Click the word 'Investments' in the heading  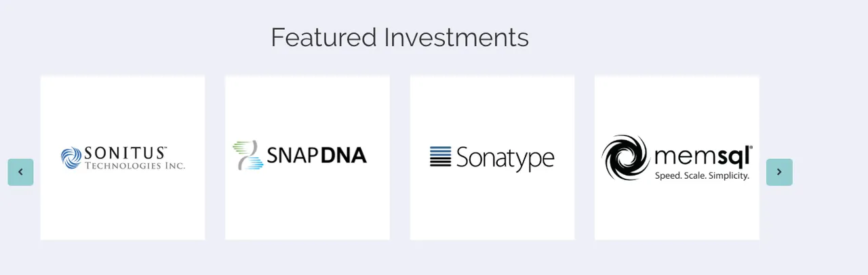[x=456, y=37]
